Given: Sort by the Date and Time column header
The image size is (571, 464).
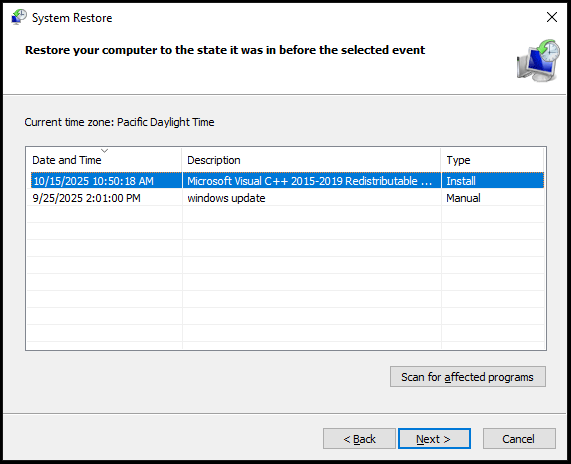Looking at the screenshot, I should pos(104,160).
